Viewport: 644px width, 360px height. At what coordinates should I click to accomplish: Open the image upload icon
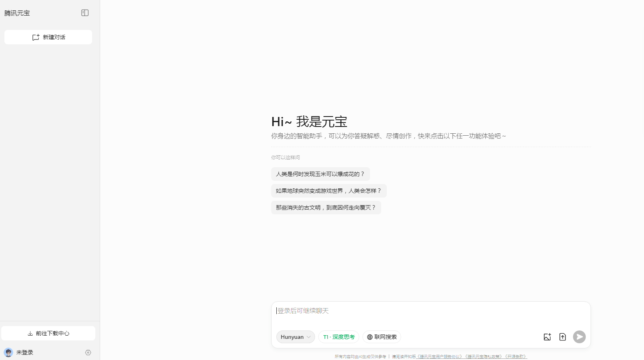click(547, 337)
